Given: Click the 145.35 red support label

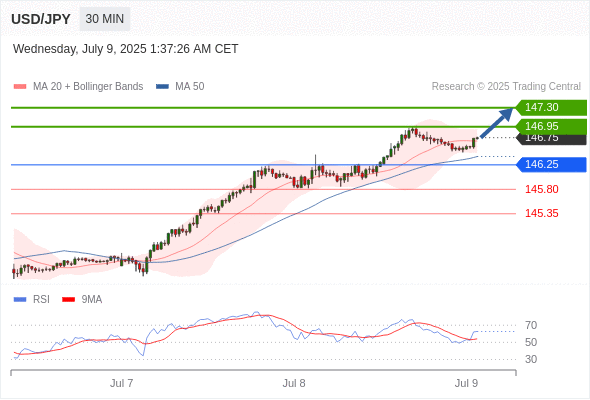Looking at the screenshot, I should click(541, 213).
